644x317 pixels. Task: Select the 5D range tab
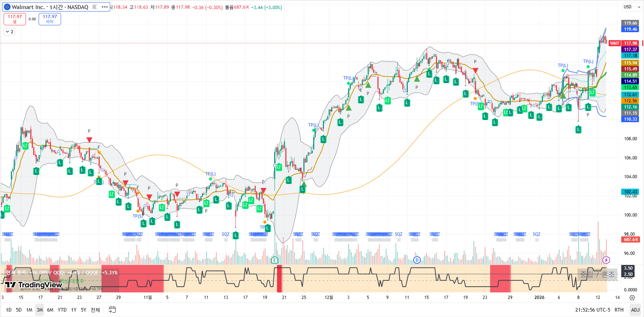tap(19, 310)
